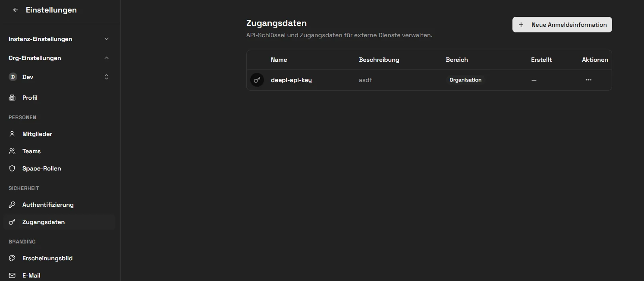Expand the Instanz-Einstellungen section
This screenshot has height=281, width=644.
[x=59, y=39]
